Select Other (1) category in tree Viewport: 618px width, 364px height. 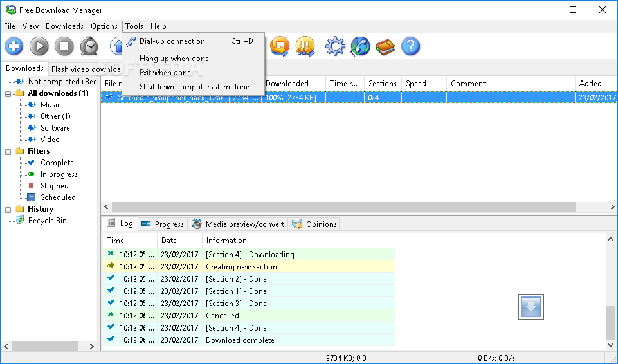(55, 116)
